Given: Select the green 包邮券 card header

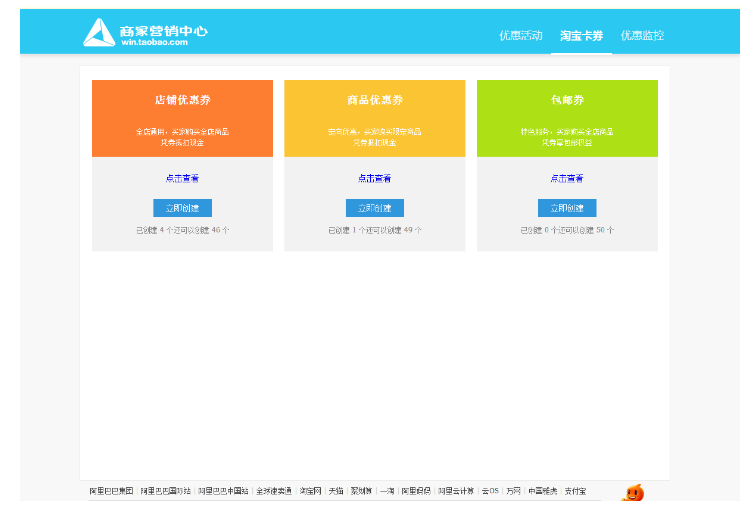Looking at the screenshot, I should pyautogui.click(x=567, y=118).
